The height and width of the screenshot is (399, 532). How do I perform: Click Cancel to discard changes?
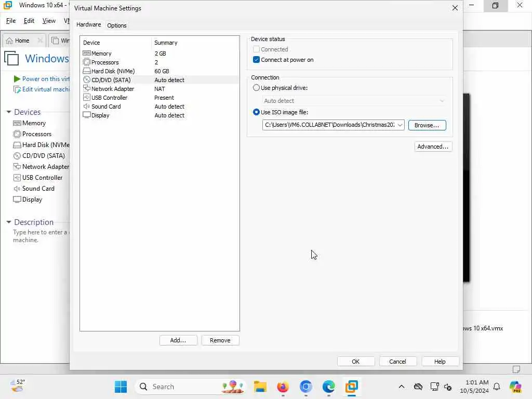point(397,362)
